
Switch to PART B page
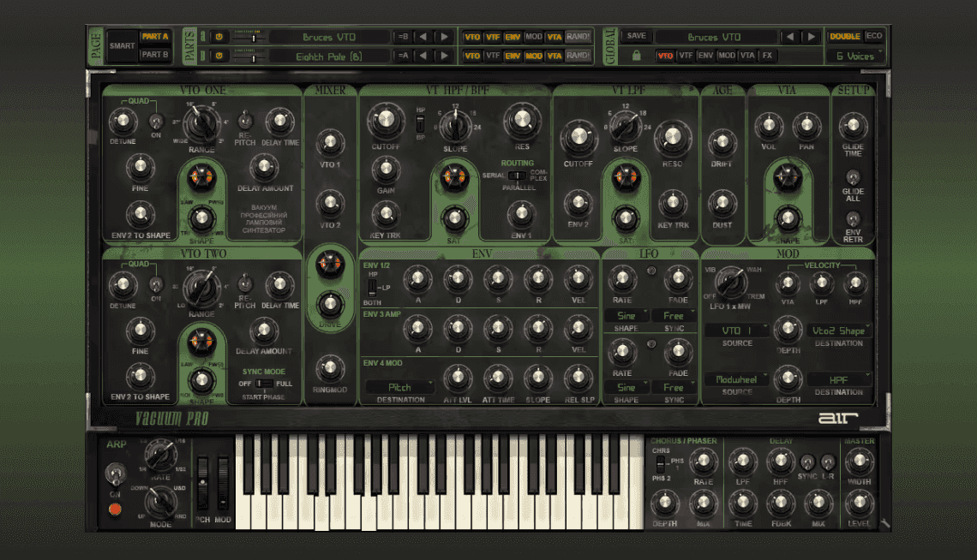tap(154, 55)
